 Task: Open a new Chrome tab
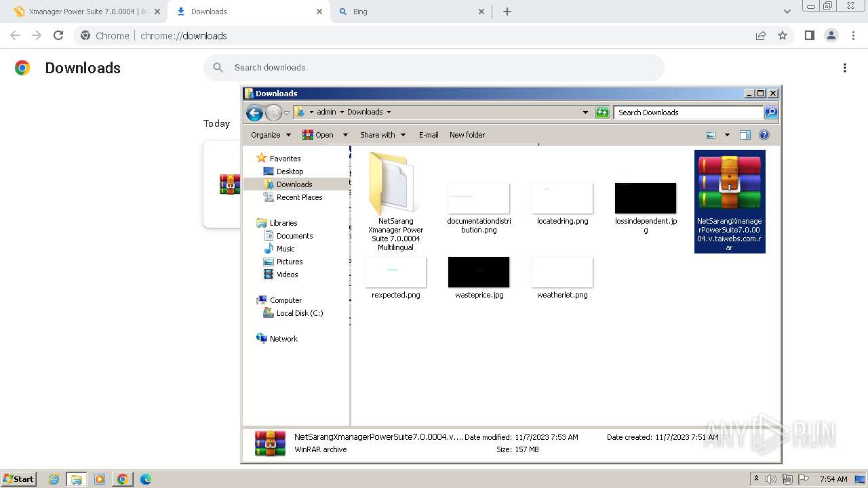[507, 12]
